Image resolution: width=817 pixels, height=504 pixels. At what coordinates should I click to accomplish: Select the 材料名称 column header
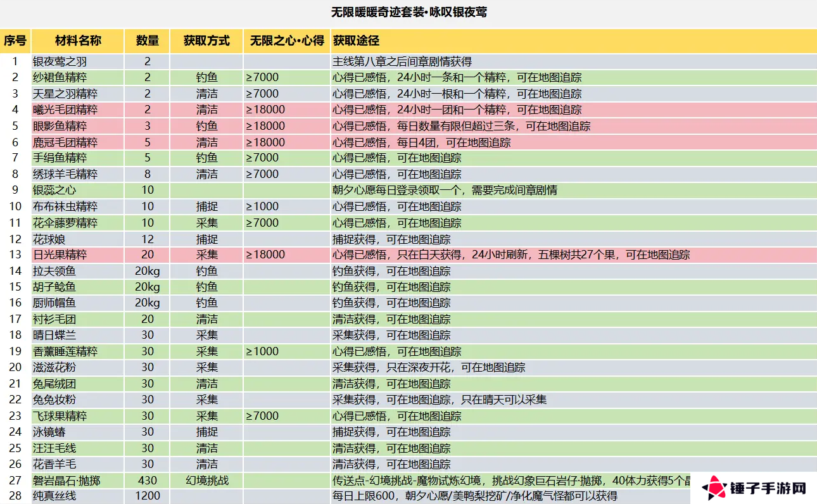click(77, 41)
